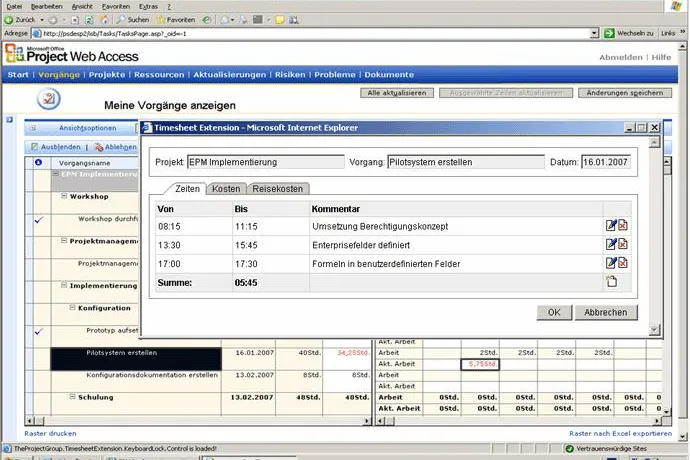The width and height of the screenshot is (690, 460).
Task: Open Favoriten star in the toolbar
Action: pos(176,20)
